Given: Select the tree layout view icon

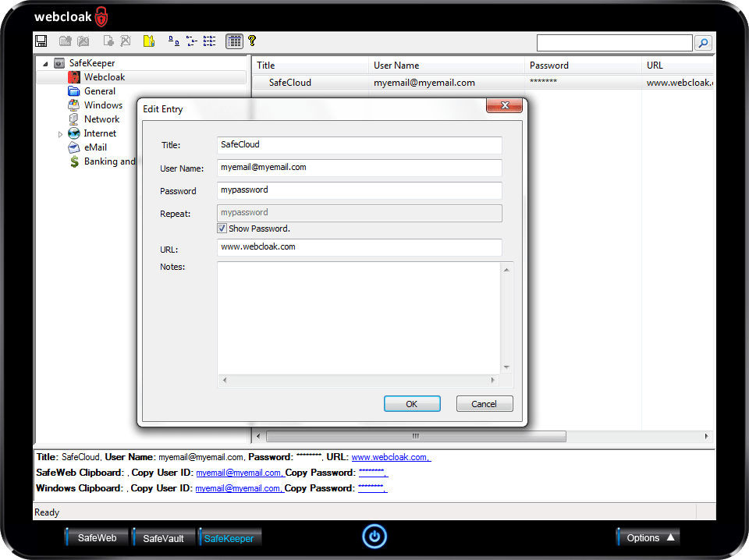Looking at the screenshot, I should 191,41.
